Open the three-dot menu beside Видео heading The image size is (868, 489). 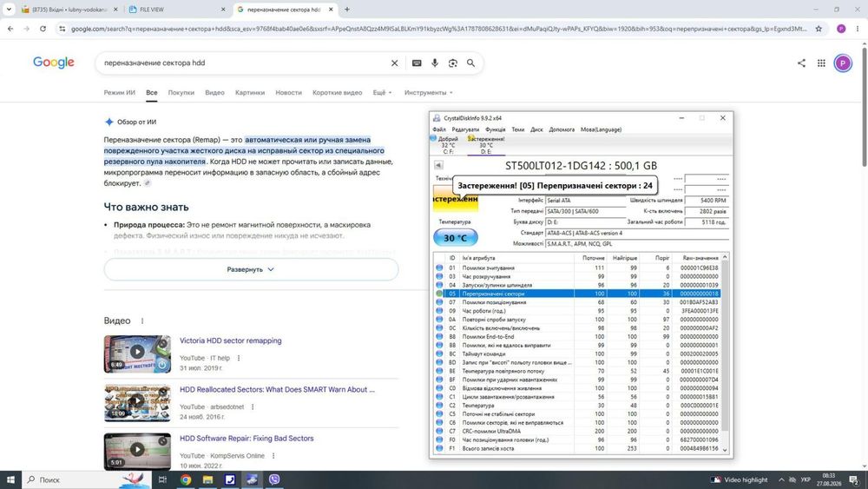pyautogui.click(x=142, y=320)
